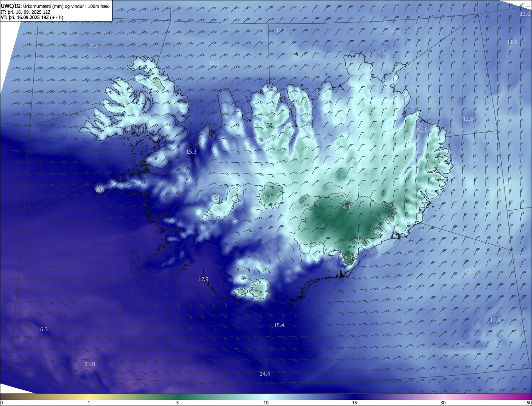Select the 15.3 value label
This screenshot has width=532, height=406.
coord(191,152)
